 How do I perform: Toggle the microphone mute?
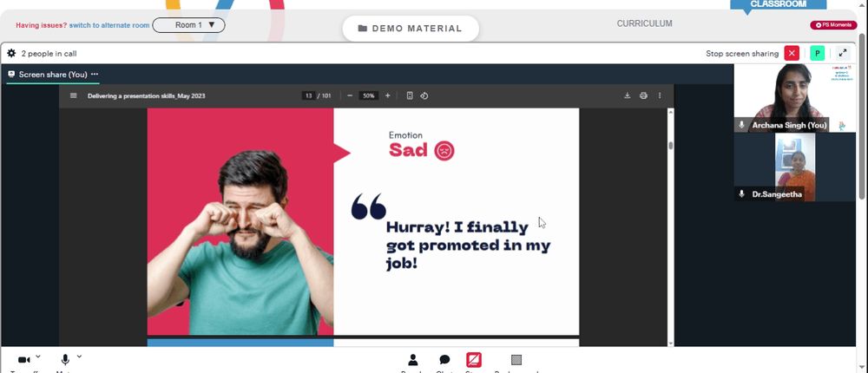pyautogui.click(x=65, y=360)
